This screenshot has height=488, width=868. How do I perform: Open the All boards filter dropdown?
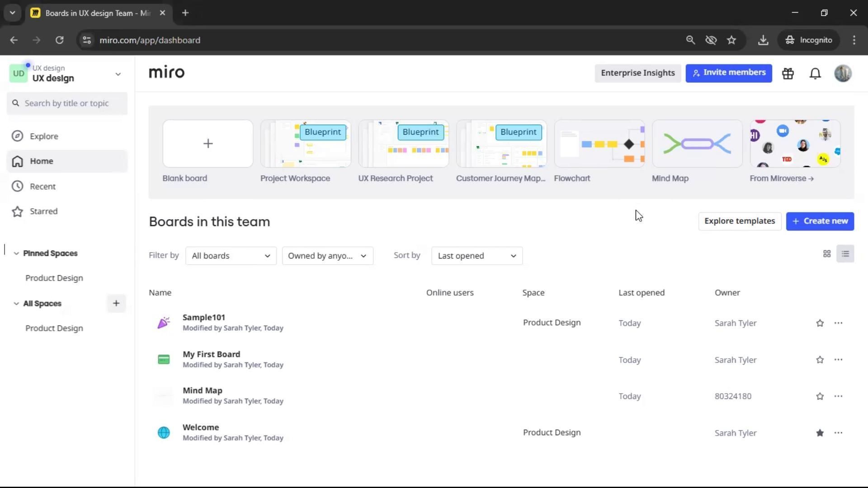231,256
